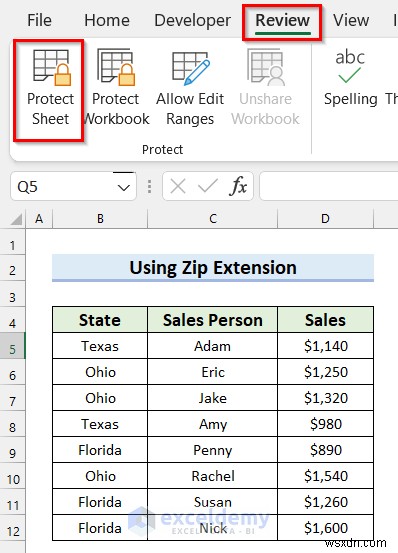This screenshot has height=553, width=398.
Task: Select the cell containing $1,600
Action: [x=325, y=528]
